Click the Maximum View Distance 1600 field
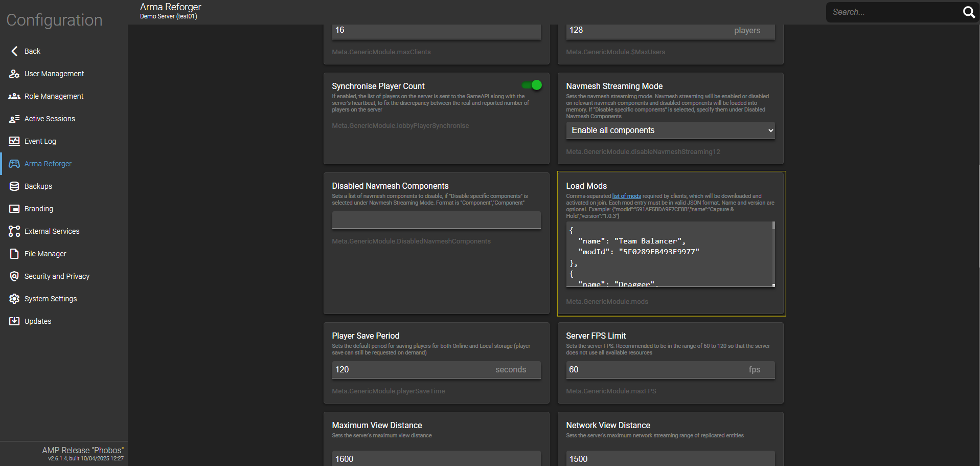Image resolution: width=980 pixels, height=466 pixels. coord(436,458)
